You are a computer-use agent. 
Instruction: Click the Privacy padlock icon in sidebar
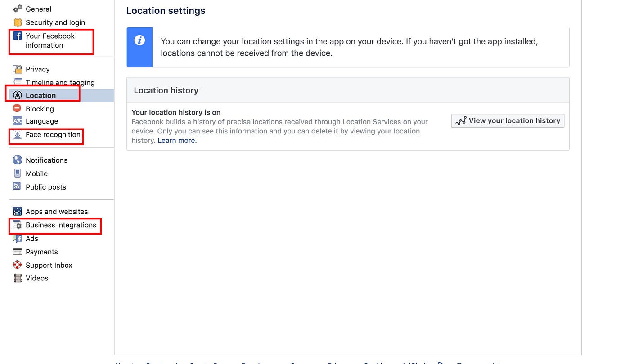point(17,69)
